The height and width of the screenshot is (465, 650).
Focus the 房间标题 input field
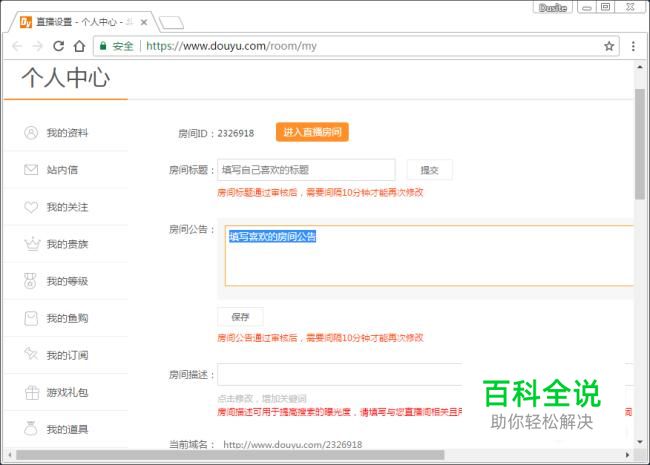pyautogui.click(x=306, y=170)
